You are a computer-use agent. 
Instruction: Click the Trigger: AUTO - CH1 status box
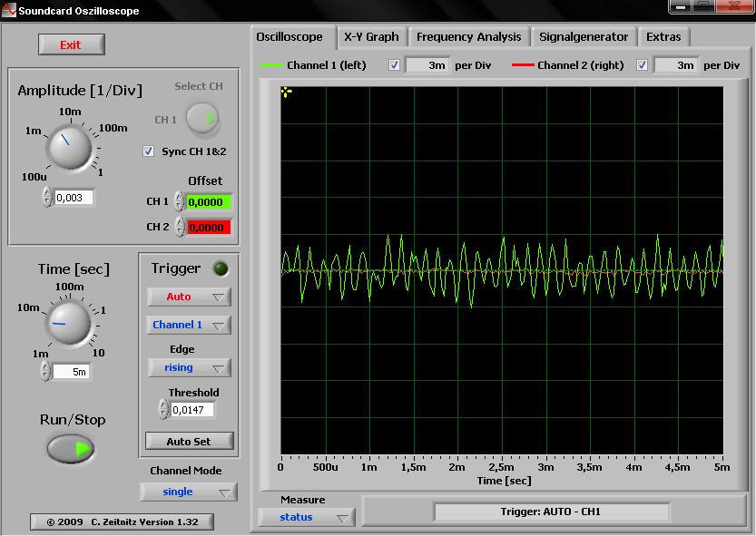551,512
